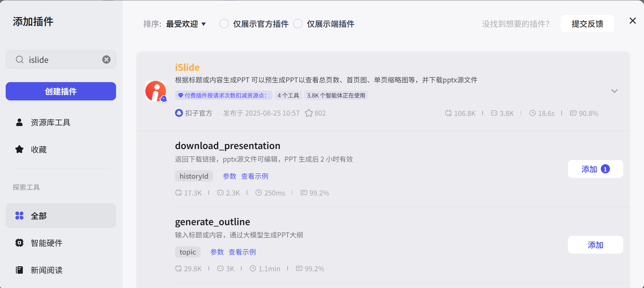Open 新闻阅读 category
The height and width of the screenshot is (288, 644).
tap(46, 270)
